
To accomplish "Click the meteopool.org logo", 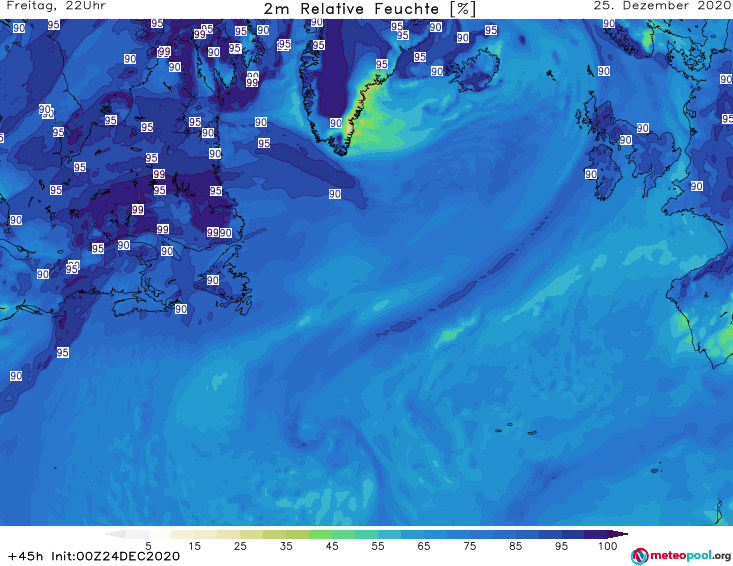I will tap(681, 556).
